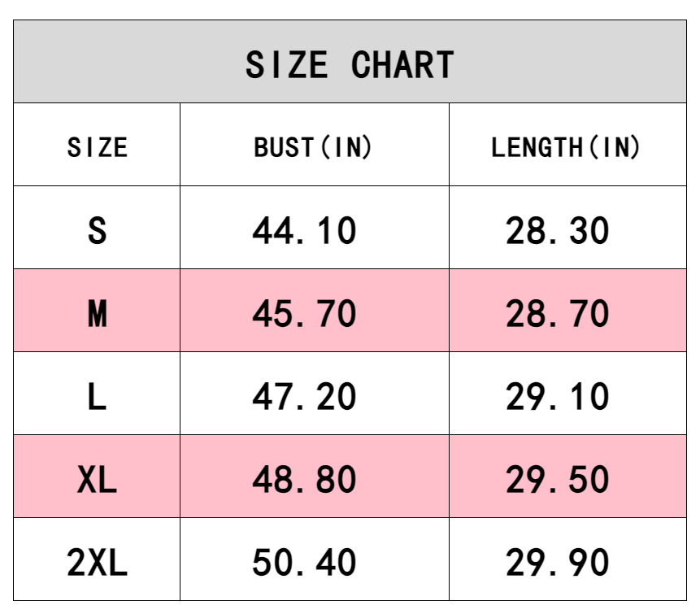Choose the 29.10 length measurement

coord(558,397)
